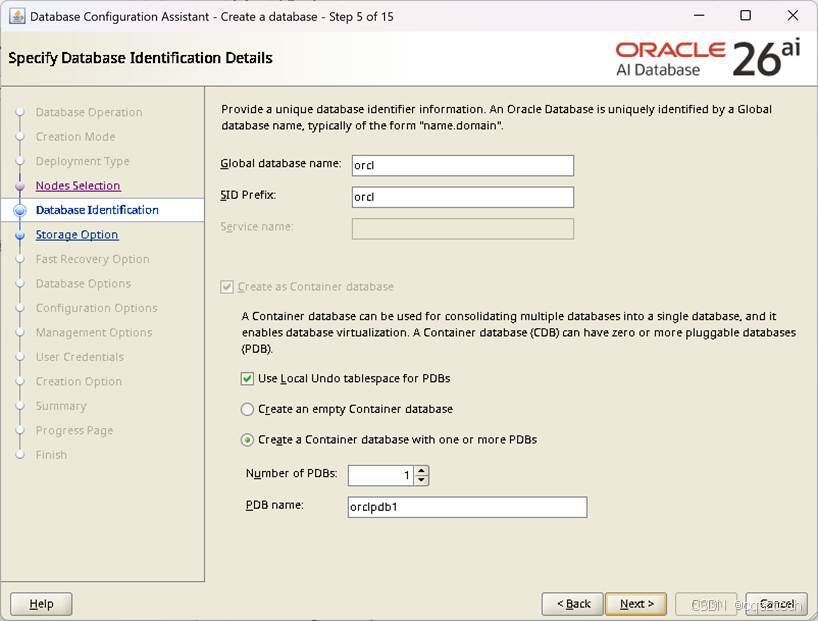Click the PDB name input field

(x=467, y=507)
